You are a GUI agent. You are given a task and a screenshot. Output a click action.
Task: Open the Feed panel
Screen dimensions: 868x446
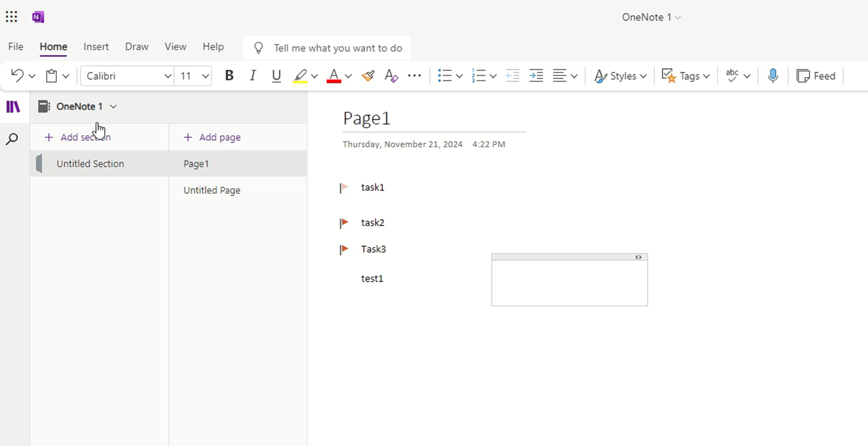(816, 75)
